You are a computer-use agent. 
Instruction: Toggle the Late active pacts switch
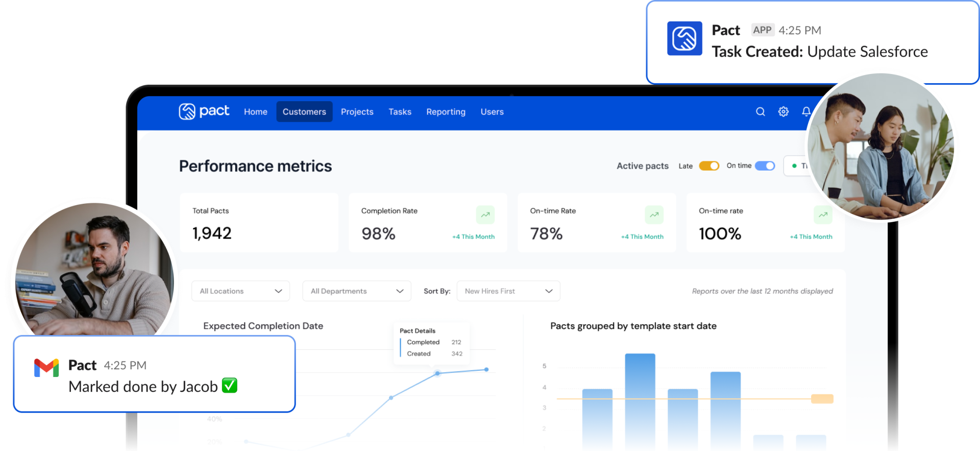[x=708, y=166]
